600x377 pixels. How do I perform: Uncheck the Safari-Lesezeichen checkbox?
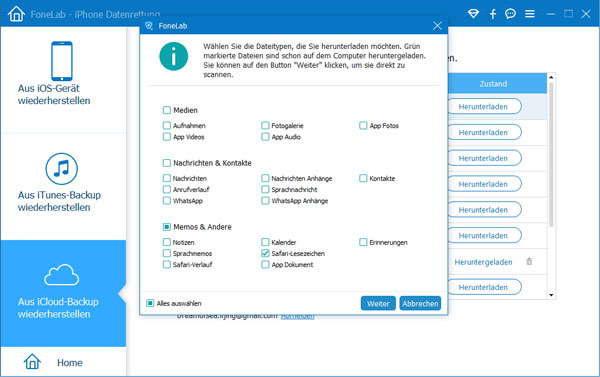265,253
